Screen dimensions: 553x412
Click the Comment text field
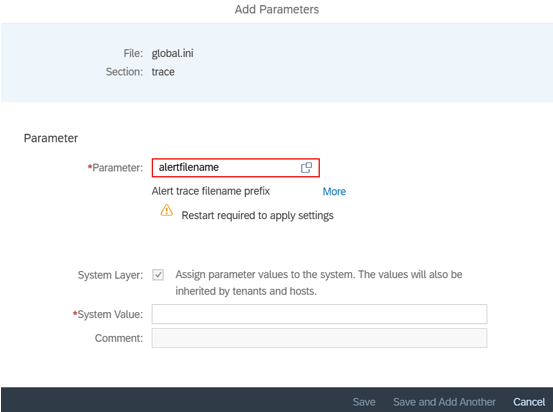319,338
